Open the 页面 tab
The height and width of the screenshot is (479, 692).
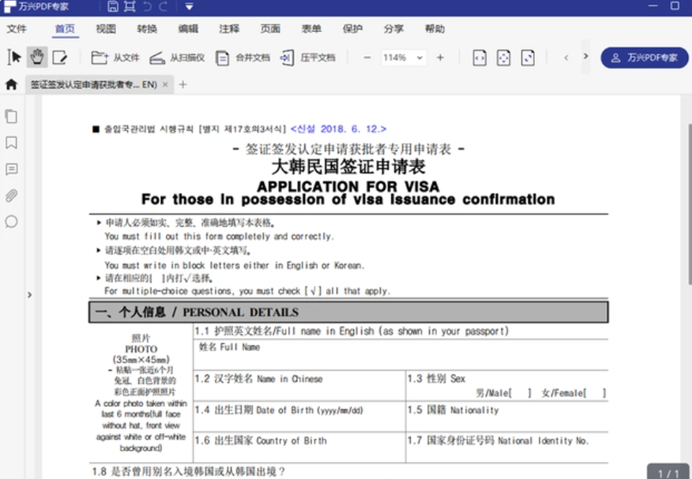pos(270,29)
